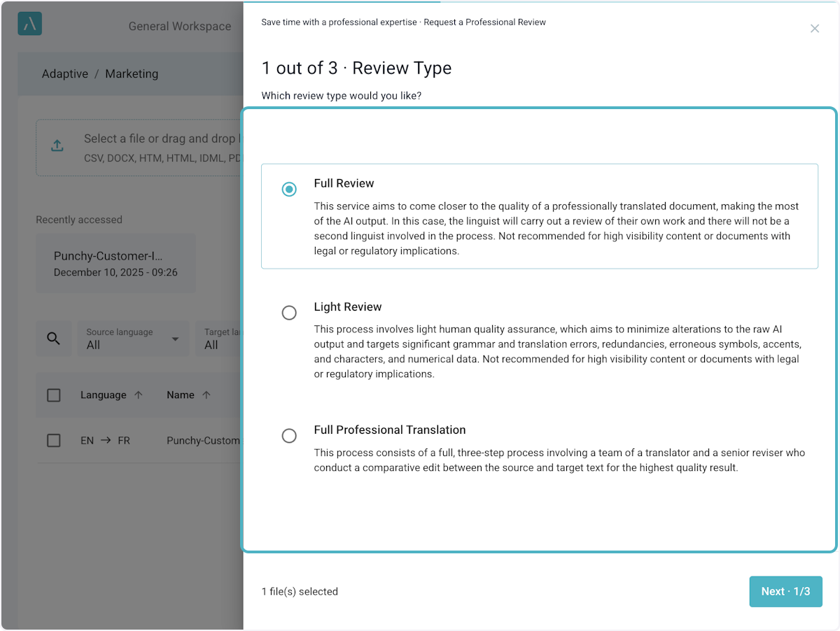Click the file upload icon
This screenshot has height=631, width=840.
[57, 146]
